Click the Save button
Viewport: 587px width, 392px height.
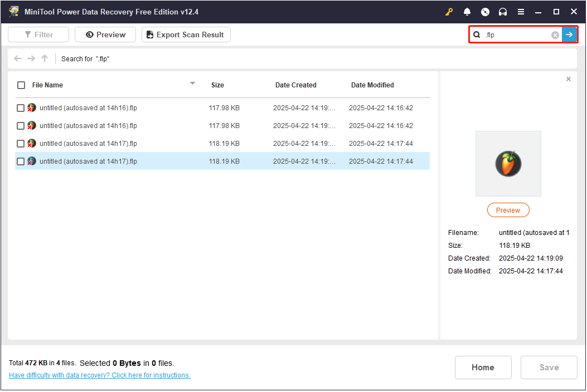[x=549, y=367]
